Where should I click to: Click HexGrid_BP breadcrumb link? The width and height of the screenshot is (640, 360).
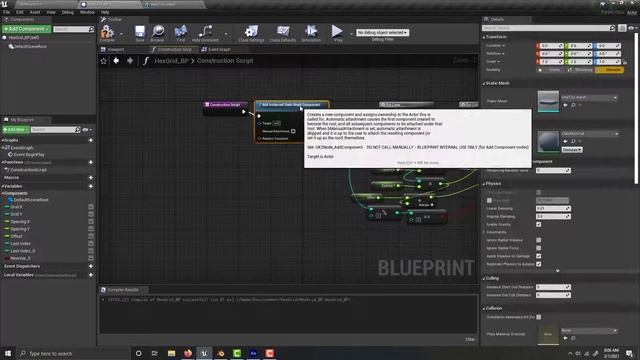[x=171, y=60]
